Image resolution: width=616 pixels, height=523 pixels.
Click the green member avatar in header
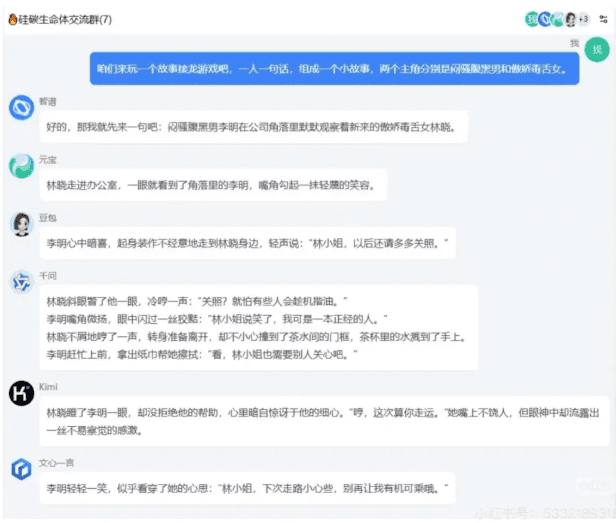tap(532, 19)
